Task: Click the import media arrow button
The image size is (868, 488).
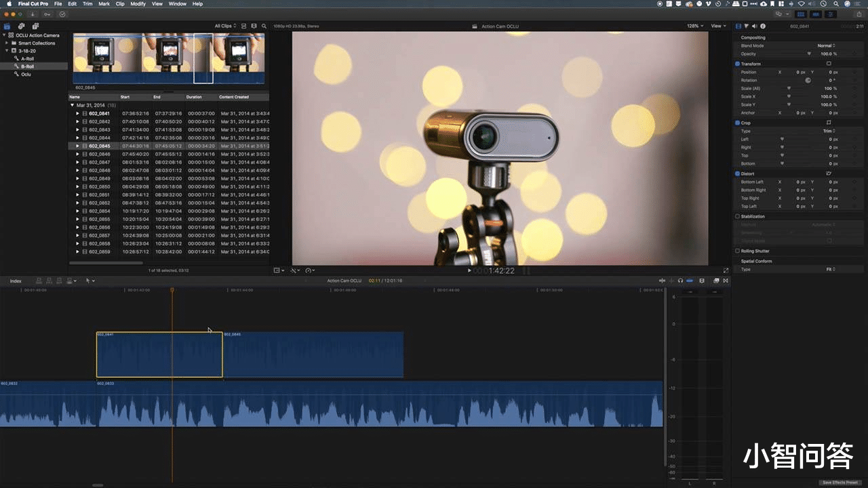Action: coord(33,14)
